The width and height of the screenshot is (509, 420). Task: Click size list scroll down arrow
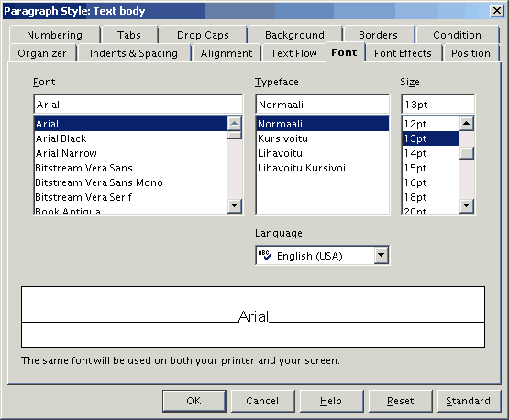point(467,205)
